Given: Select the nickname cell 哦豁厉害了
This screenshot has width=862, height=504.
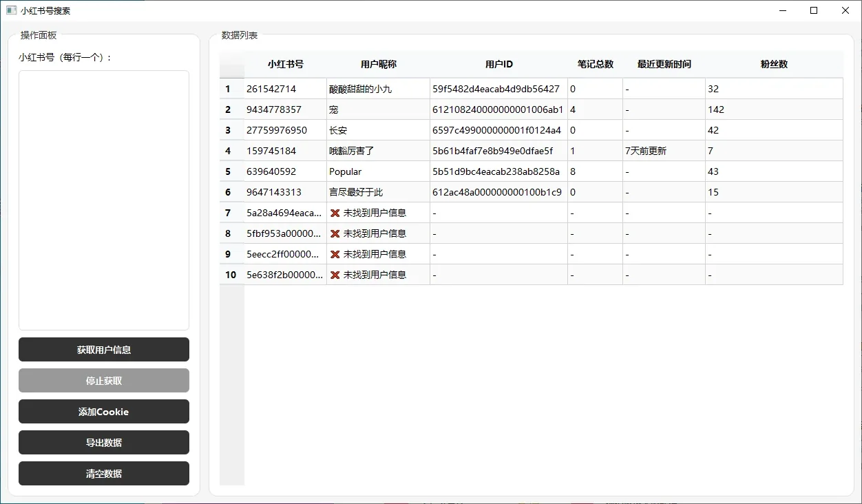Looking at the screenshot, I should click(379, 151).
